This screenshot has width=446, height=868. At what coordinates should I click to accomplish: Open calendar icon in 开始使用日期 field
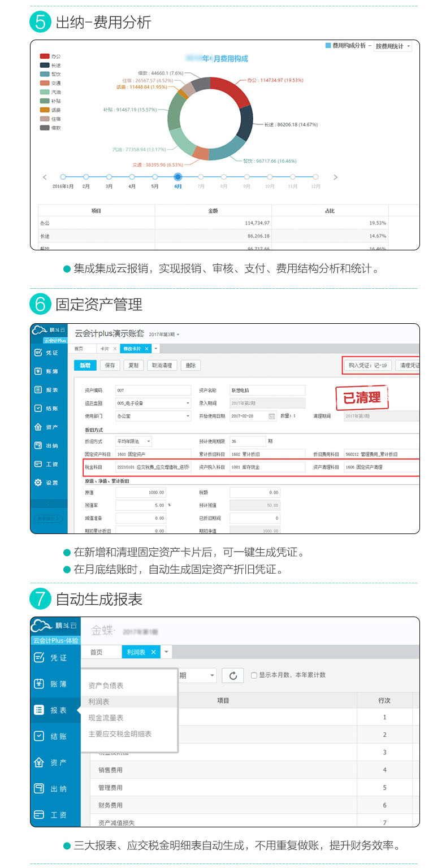click(272, 416)
